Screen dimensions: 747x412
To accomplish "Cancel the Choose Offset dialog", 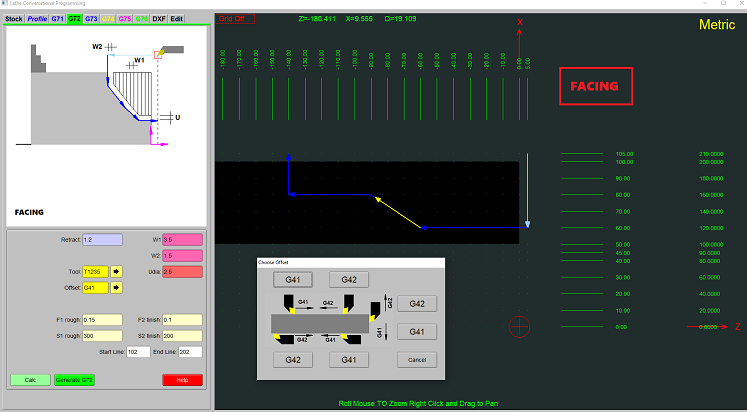I will (x=417, y=359).
